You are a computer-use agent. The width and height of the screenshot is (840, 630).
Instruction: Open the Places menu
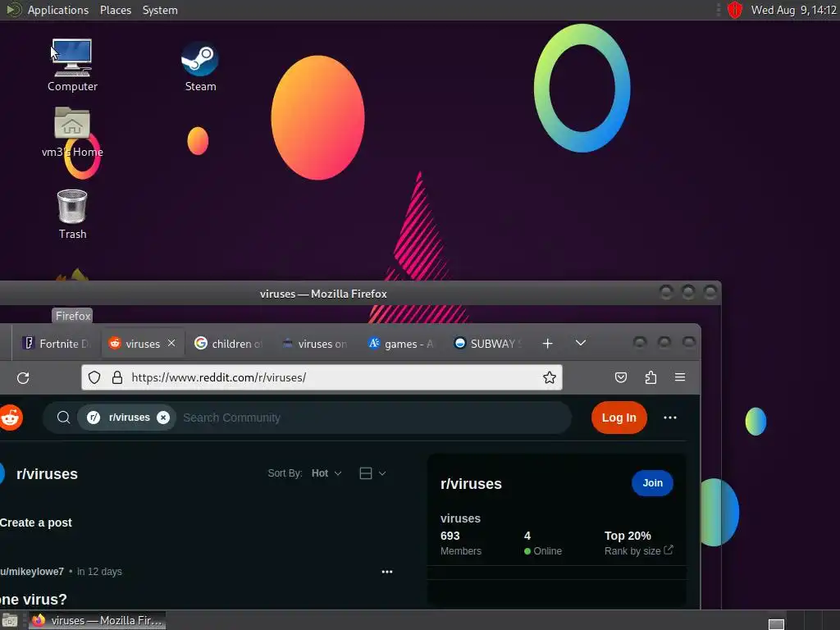click(115, 10)
